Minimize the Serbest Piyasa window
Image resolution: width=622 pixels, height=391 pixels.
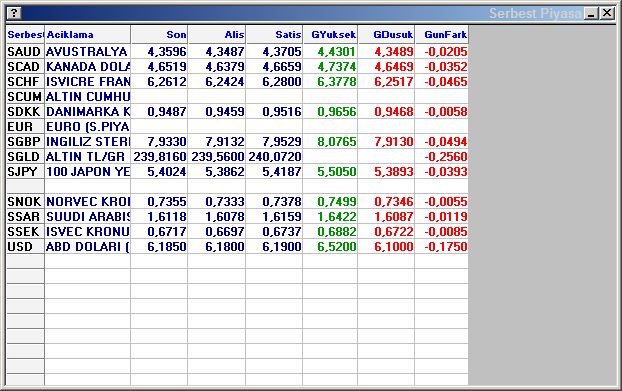pyautogui.click(x=591, y=13)
